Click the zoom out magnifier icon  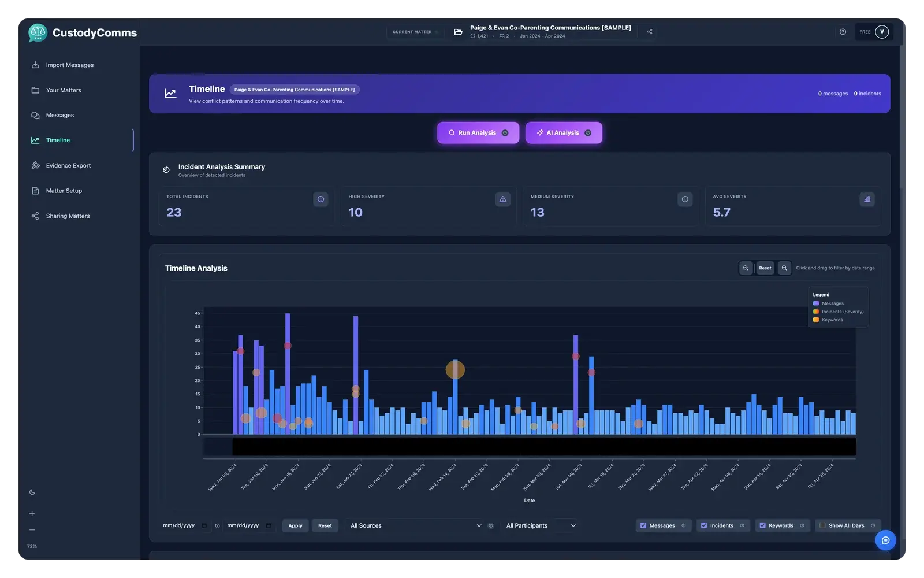click(746, 268)
